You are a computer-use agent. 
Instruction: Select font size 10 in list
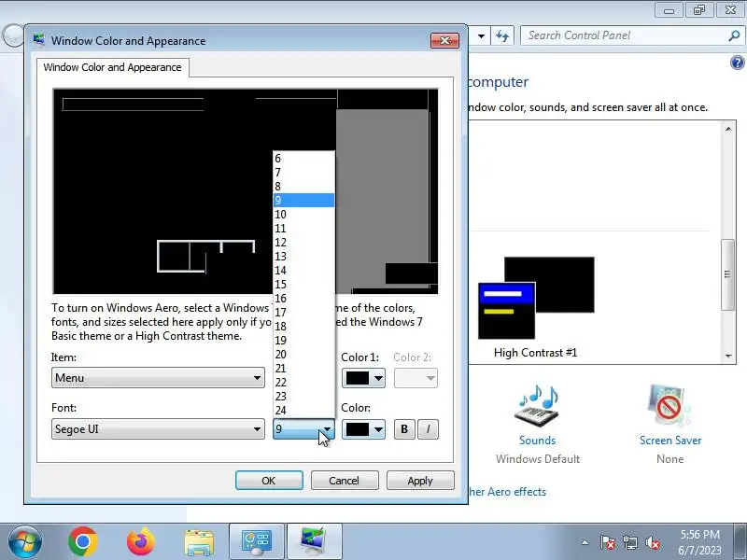[303, 215]
